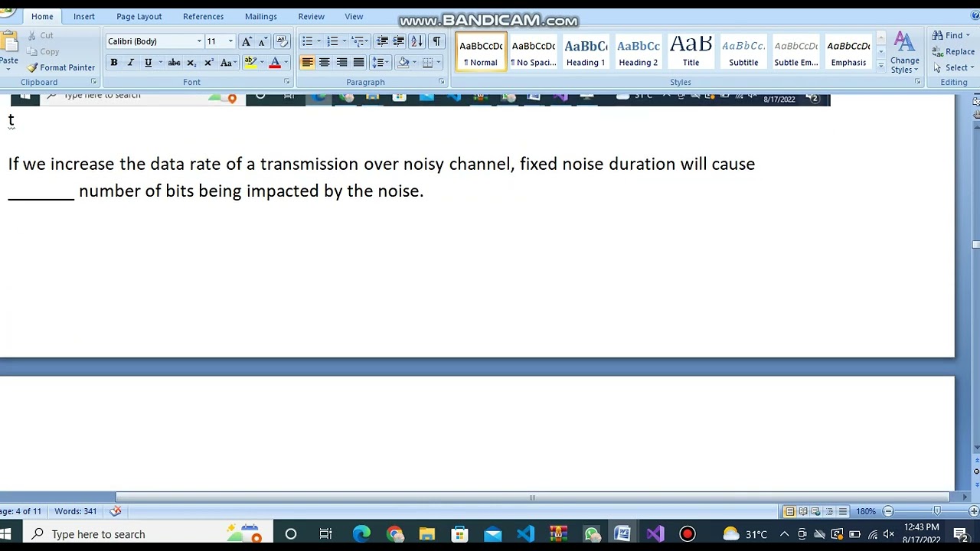Click the Shading paint bucket icon
This screenshot has height=551, width=980.
(403, 63)
